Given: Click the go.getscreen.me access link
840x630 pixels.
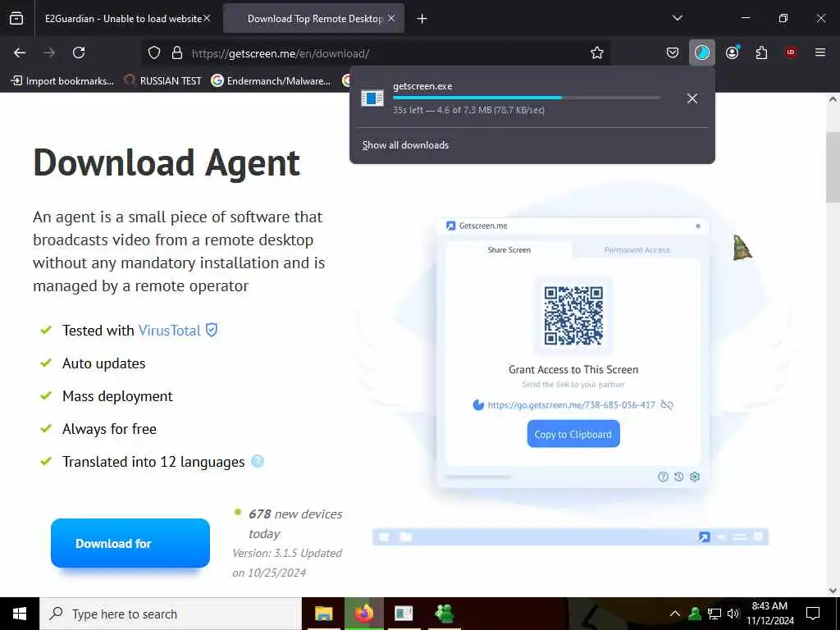Looking at the screenshot, I should coord(571,405).
